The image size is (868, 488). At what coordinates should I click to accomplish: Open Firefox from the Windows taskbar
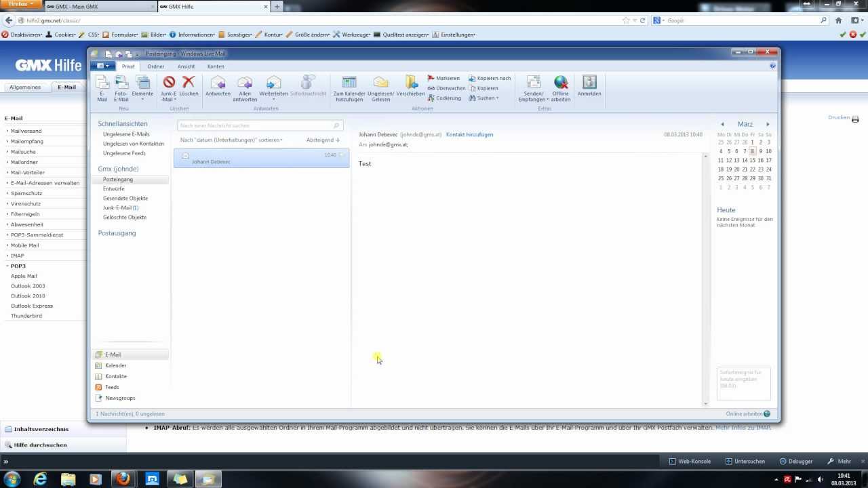coord(123,479)
